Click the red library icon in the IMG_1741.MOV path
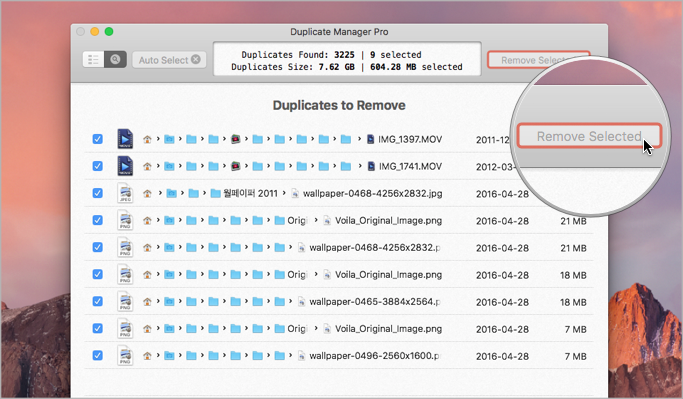Screen dimensions: 683x399 (235, 166)
